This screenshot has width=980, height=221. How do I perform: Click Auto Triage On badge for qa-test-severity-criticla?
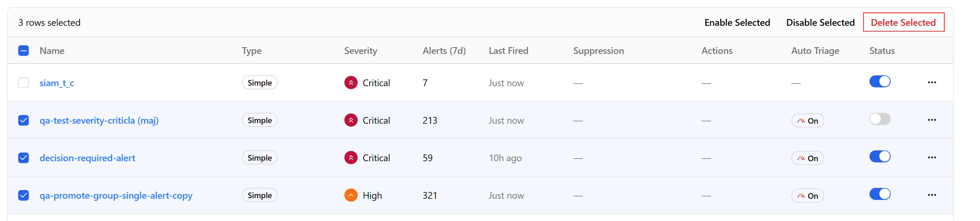tap(807, 120)
